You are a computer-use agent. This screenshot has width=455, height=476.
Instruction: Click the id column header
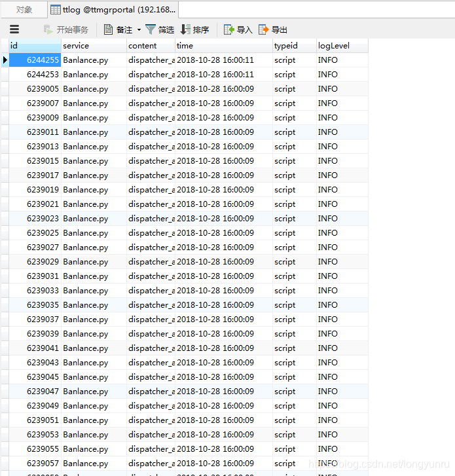(x=35, y=46)
